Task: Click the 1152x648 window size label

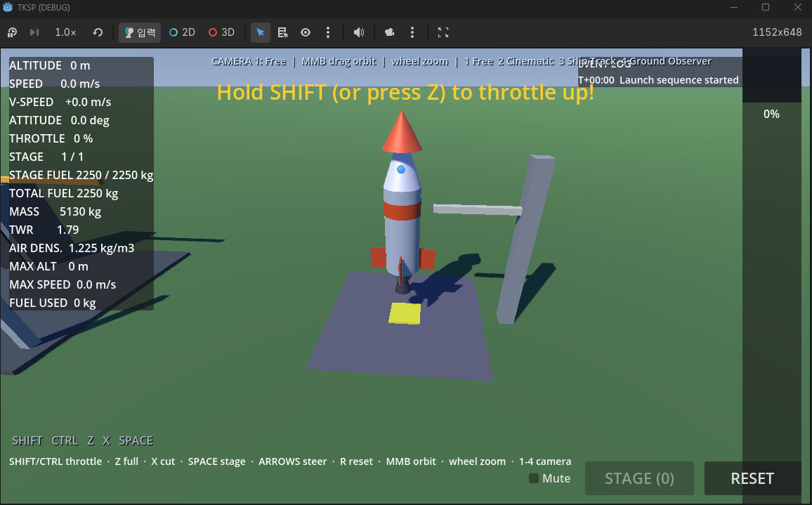Action: pyautogui.click(x=777, y=32)
